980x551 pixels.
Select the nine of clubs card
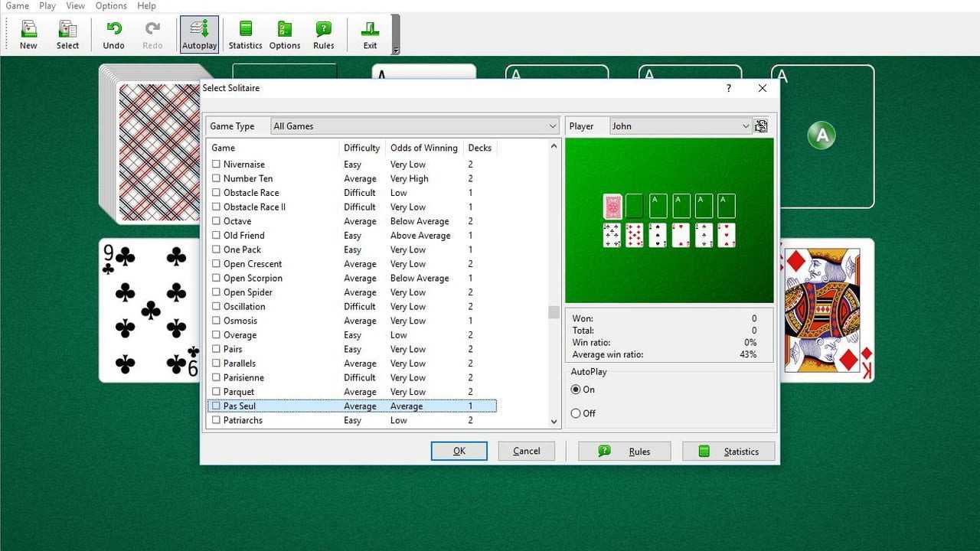click(x=150, y=310)
